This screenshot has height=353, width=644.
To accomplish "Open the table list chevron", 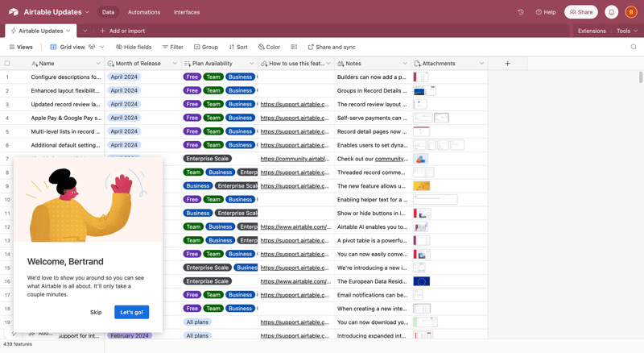I will (85, 31).
